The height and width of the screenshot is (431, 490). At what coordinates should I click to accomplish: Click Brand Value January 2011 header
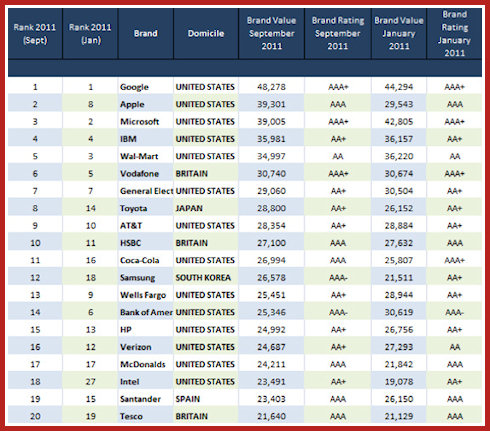pos(399,33)
